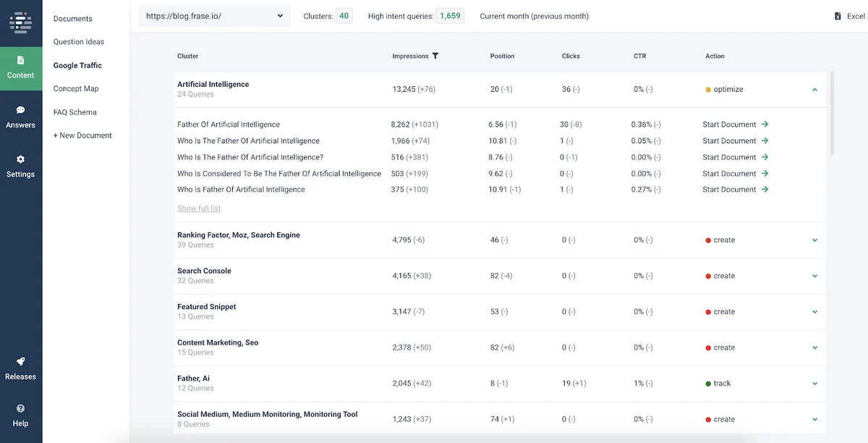Click the vertical scrollbar on the table
868x443 pixels.
[x=832, y=112]
